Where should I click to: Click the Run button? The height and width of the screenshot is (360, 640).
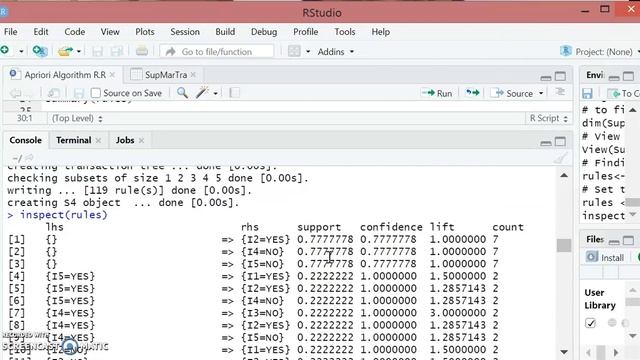tap(437, 93)
